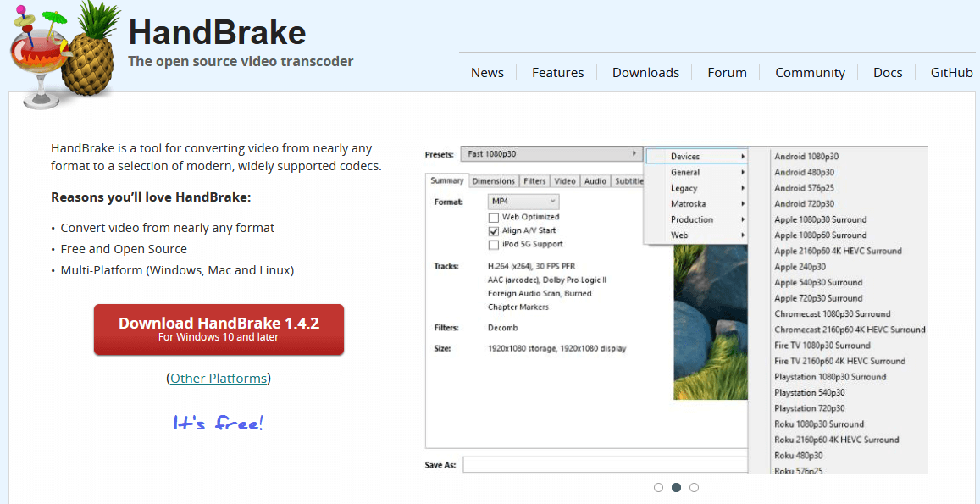Switch to the Subtitles tab
Viewport: 980px width, 504px height.
[x=628, y=181]
